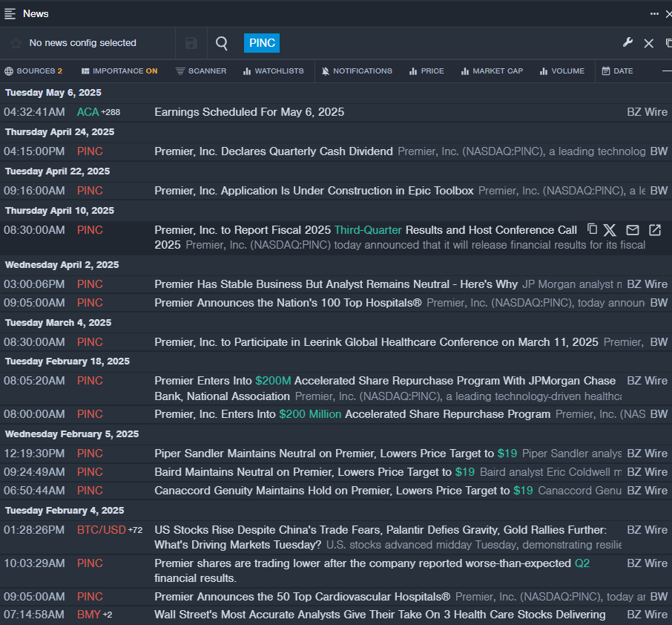The width and height of the screenshot is (672, 625).
Task: Open Third-Quarter Results story in new window
Action: [x=655, y=230]
